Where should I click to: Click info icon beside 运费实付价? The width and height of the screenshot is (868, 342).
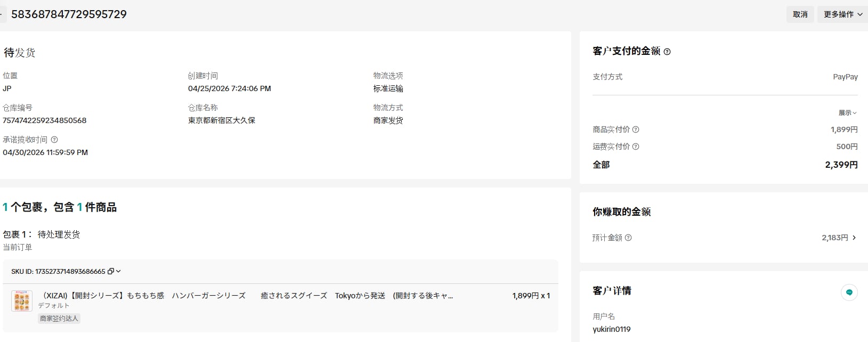point(636,146)
